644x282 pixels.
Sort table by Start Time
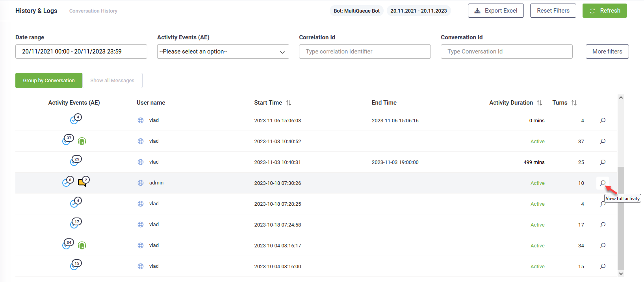pyautogui.click(x=288, y=103)
